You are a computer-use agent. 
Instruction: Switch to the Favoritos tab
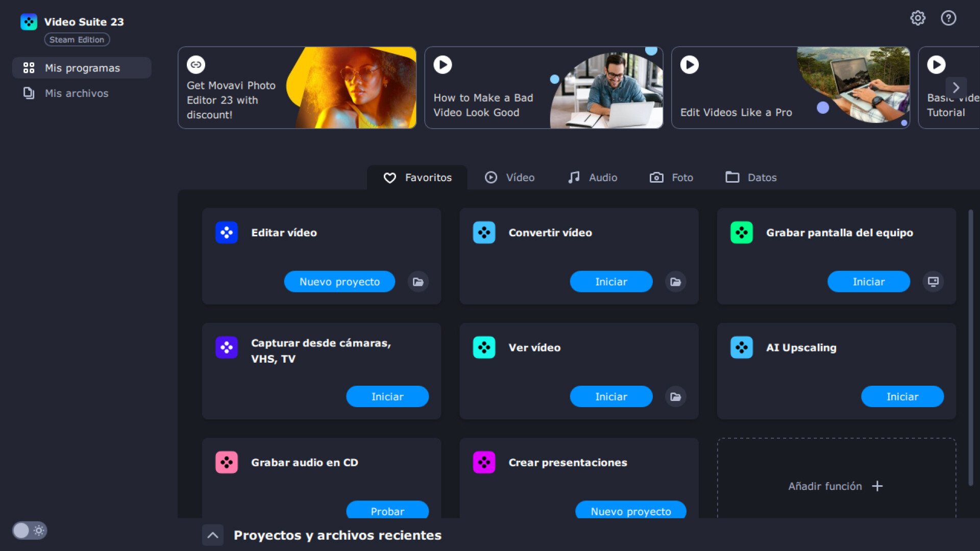[x=417, y=178]
